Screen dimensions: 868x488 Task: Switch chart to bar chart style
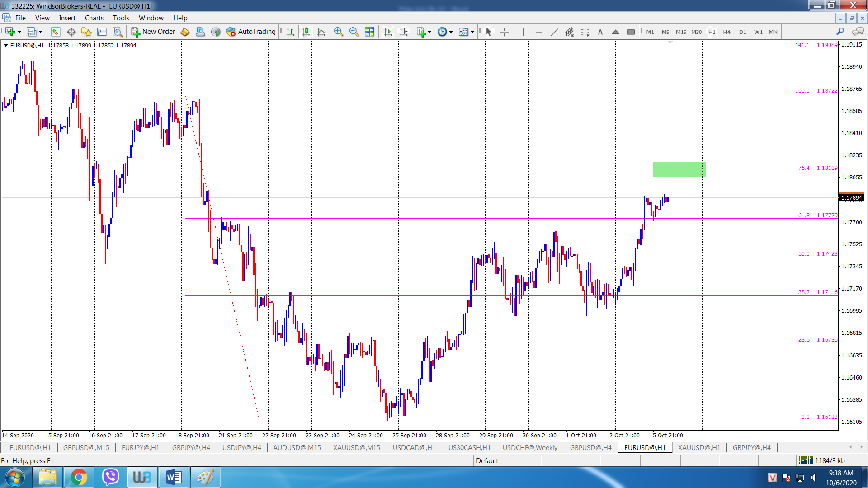(x=290, y=32)
